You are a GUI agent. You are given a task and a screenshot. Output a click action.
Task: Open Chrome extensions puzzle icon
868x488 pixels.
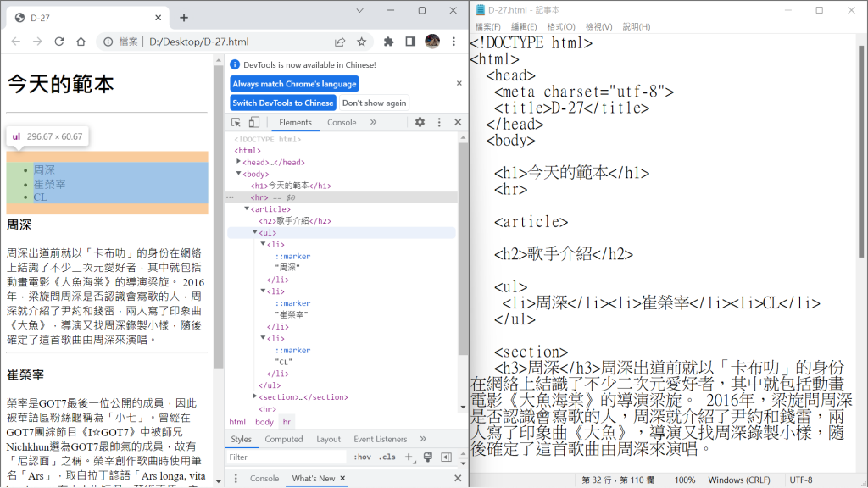coord(388,42)
